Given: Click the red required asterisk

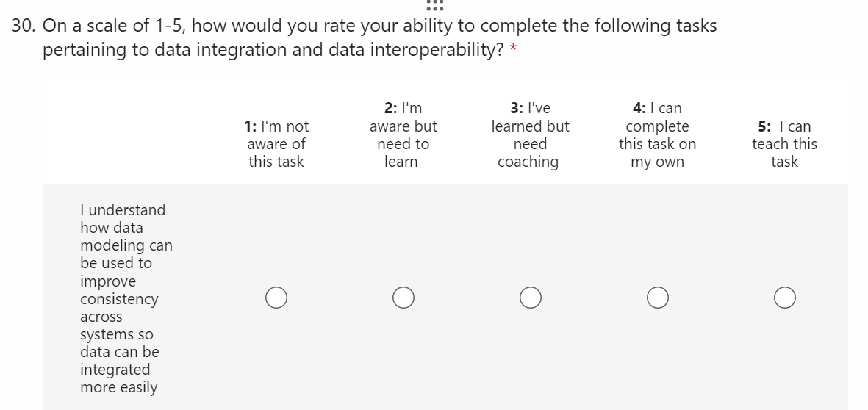Looking at the screenshot, I should tap(512, 49).
